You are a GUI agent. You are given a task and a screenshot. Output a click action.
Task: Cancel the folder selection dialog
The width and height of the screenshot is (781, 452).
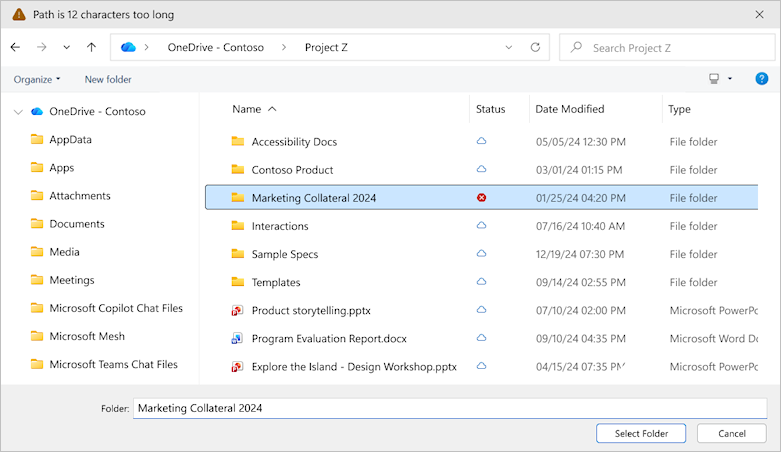732,434
